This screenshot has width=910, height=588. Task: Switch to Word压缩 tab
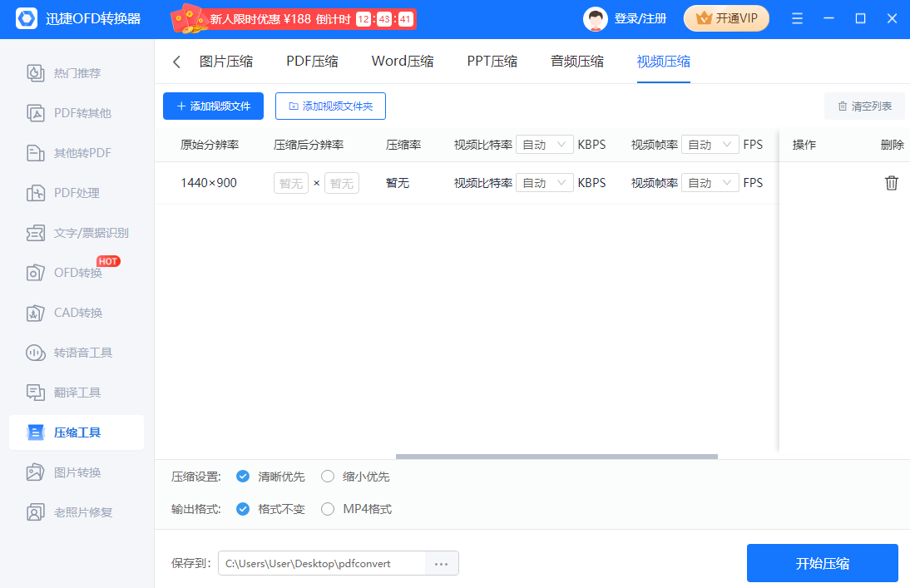click(403, 62)
